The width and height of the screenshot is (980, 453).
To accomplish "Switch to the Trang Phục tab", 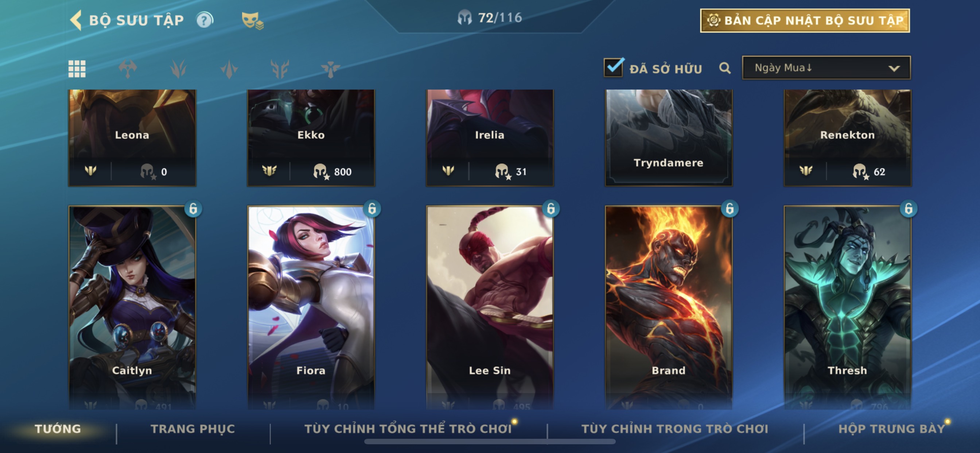I will click(193, 429).
